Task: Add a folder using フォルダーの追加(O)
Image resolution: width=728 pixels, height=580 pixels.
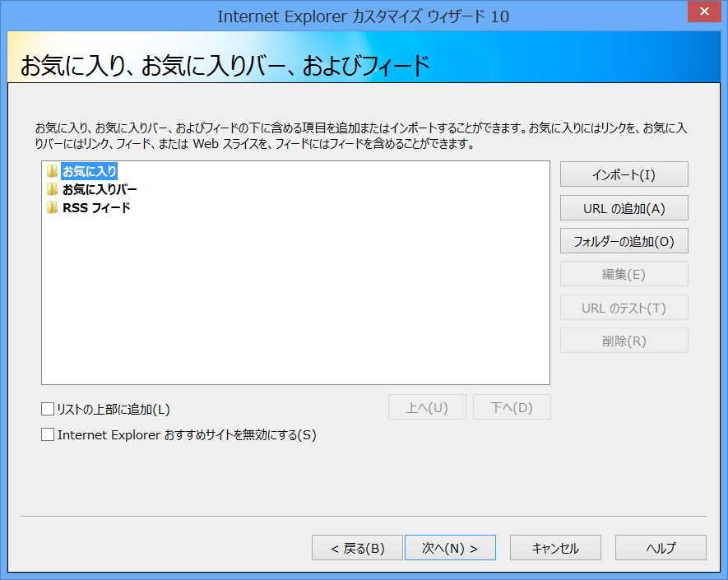Action: pyautogui.click(x=624, y=240)
